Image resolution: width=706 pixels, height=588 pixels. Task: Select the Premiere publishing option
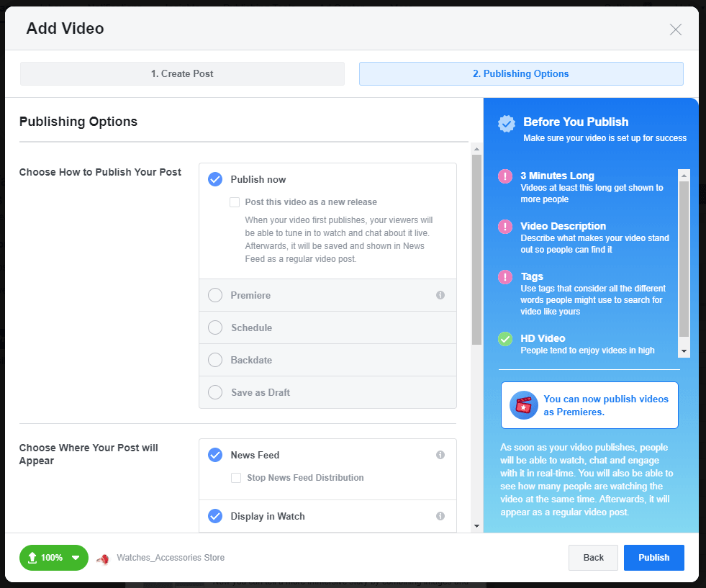[x=215, y=295]
